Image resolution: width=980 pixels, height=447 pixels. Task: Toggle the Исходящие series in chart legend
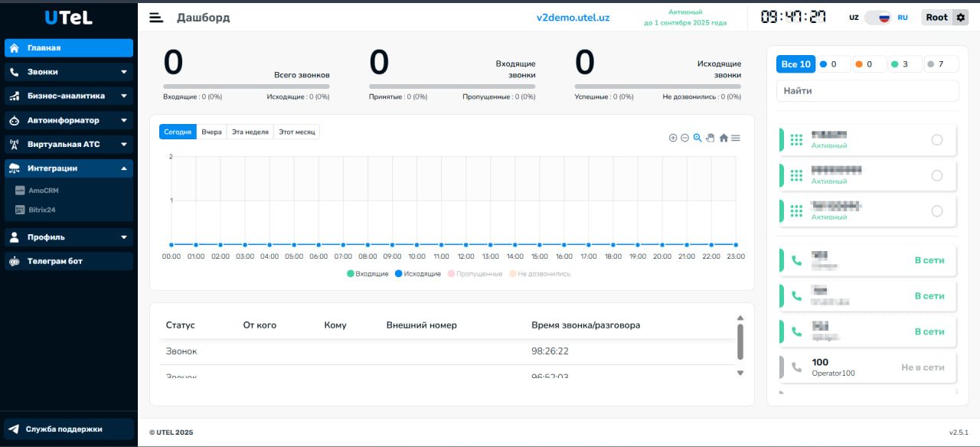click(x=417, y=273)
